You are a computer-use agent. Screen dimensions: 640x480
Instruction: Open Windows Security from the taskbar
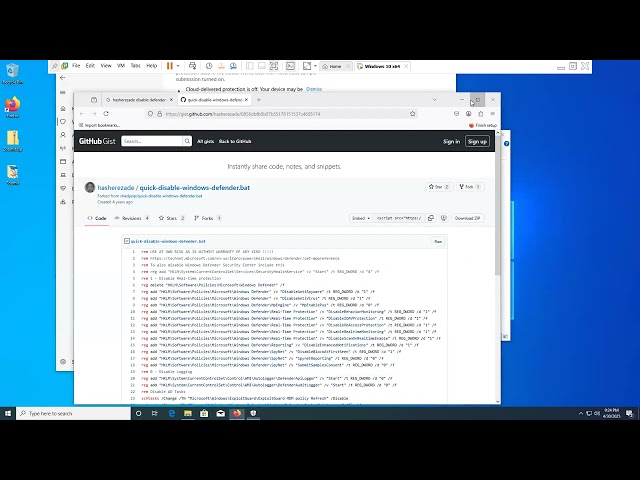pyautogui.click(x=253, y=413)
